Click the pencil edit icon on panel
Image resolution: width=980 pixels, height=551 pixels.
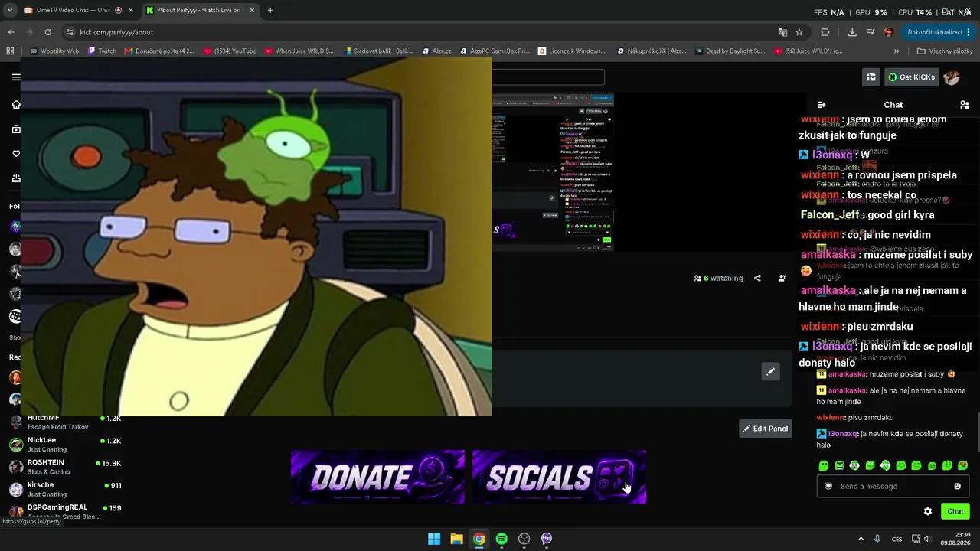[771, 372]
